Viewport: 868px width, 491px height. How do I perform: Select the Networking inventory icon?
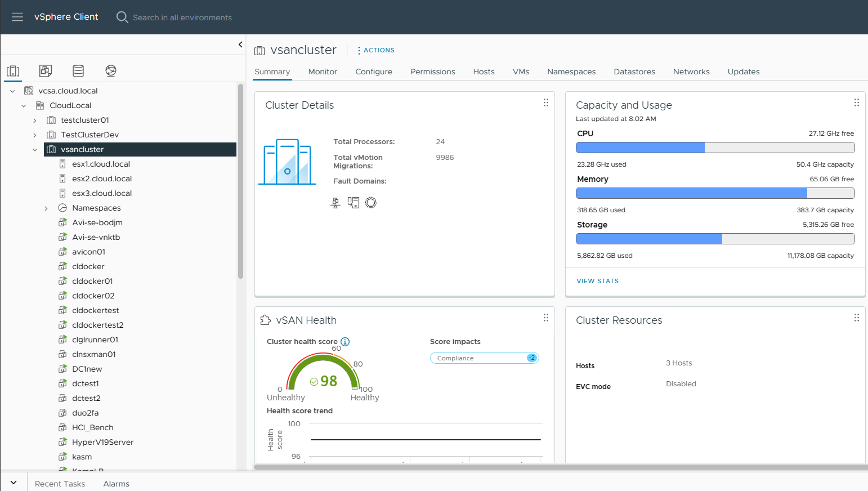(111, 71)
